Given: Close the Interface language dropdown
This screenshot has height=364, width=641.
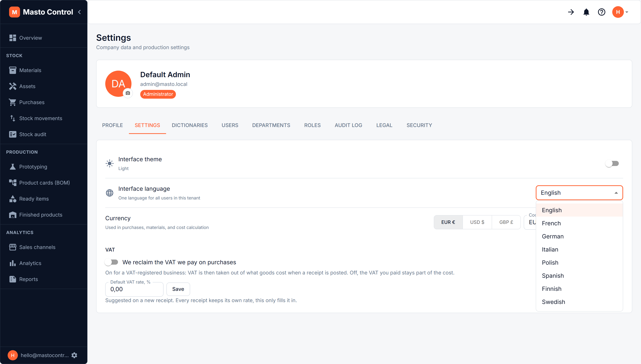Looking at the screenshot, I should [579, 193].
